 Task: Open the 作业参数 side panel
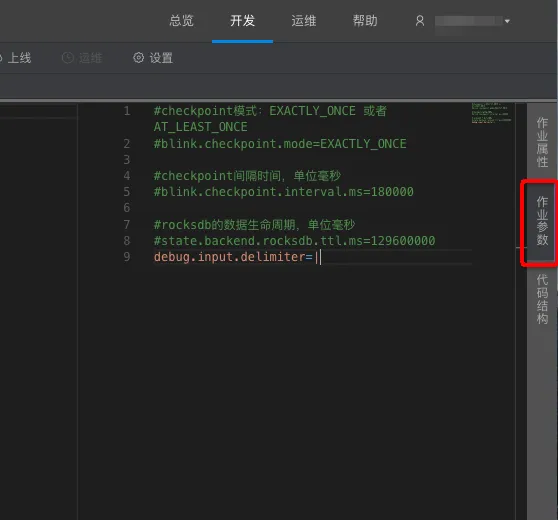click(x=542, y=221)
